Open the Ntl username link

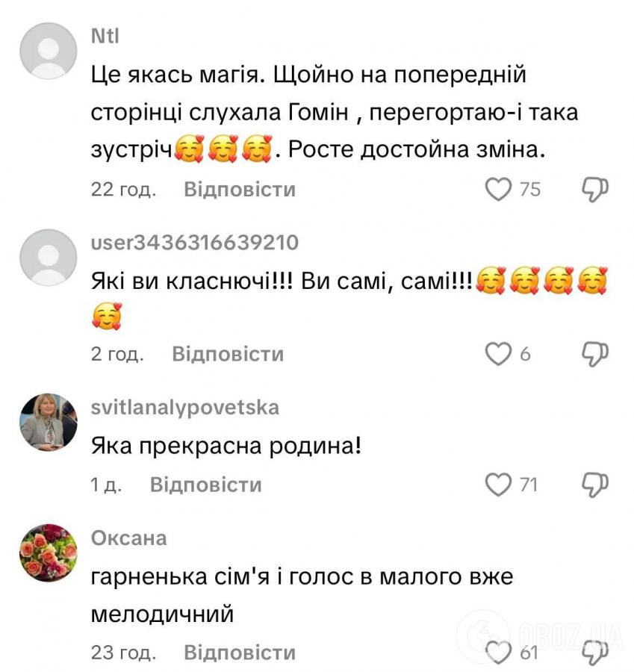[x=105, y=36]
